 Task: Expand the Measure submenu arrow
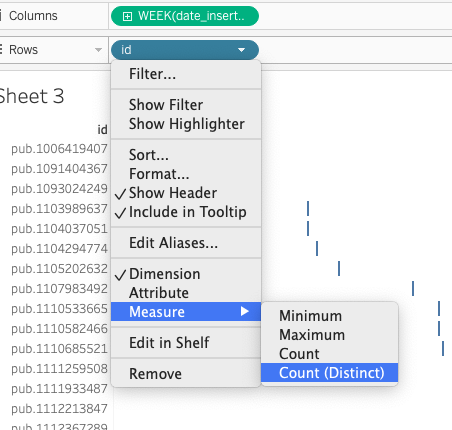pyautogui.click(x=245, y=311)
